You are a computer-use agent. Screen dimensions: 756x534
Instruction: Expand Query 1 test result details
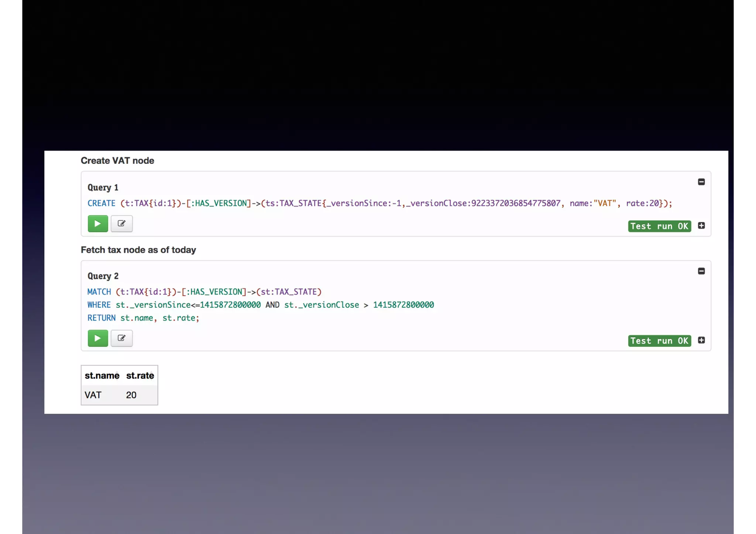[701, 225]
